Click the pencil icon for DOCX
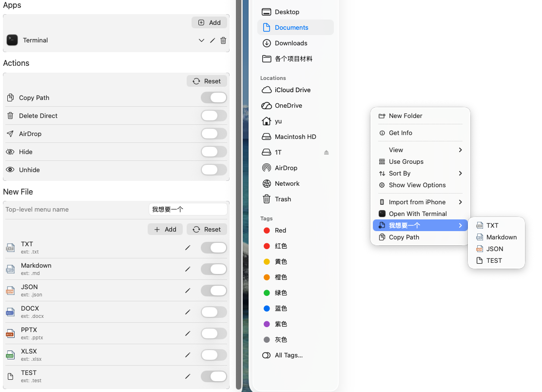Screen dimensions: 542x392 click(x=188, y=312)
